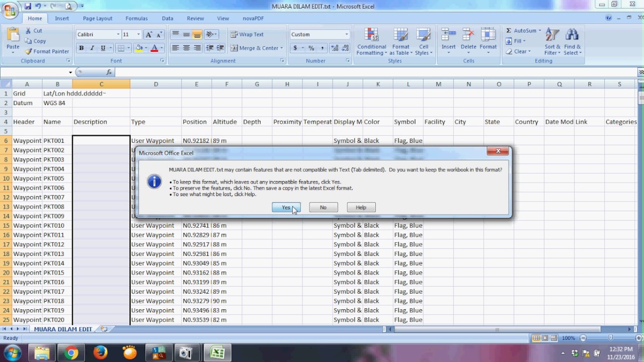Toggle Italic formatting
This screenshot has width=644, height=362.
(92, 48)
